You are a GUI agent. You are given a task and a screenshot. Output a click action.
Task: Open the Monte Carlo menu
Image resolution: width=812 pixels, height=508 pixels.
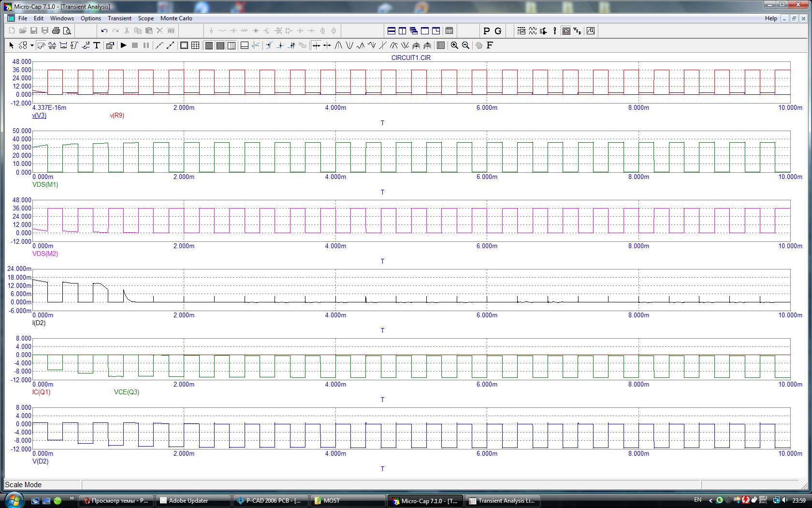pos(176,18)
